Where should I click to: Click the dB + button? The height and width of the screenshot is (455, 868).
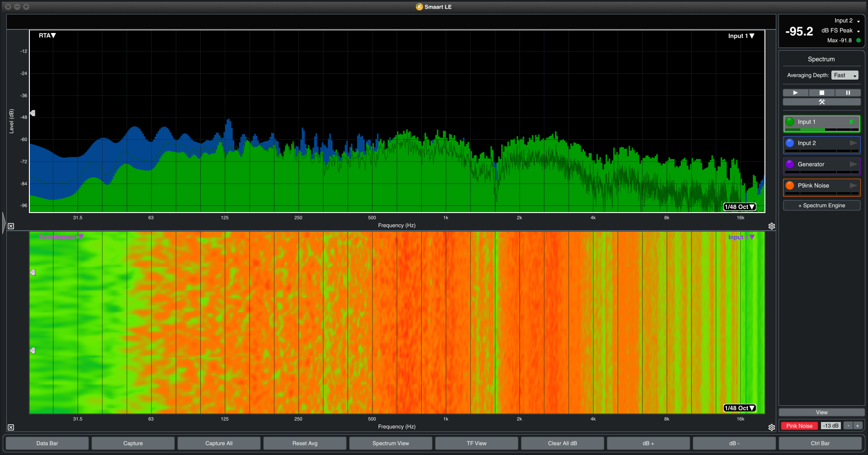pyautogui.click(x=648, y=443)
